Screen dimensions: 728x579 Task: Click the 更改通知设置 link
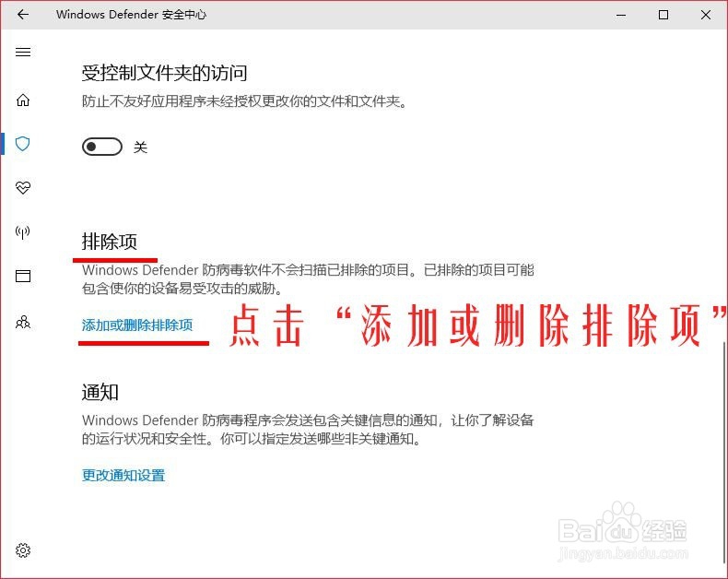click(123, 475)
